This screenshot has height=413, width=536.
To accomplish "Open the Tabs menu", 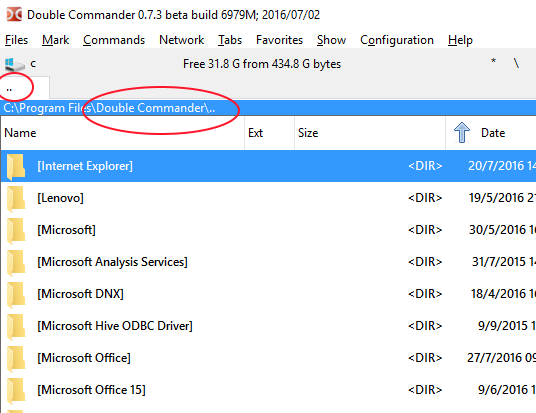I will tap(230, 40).
